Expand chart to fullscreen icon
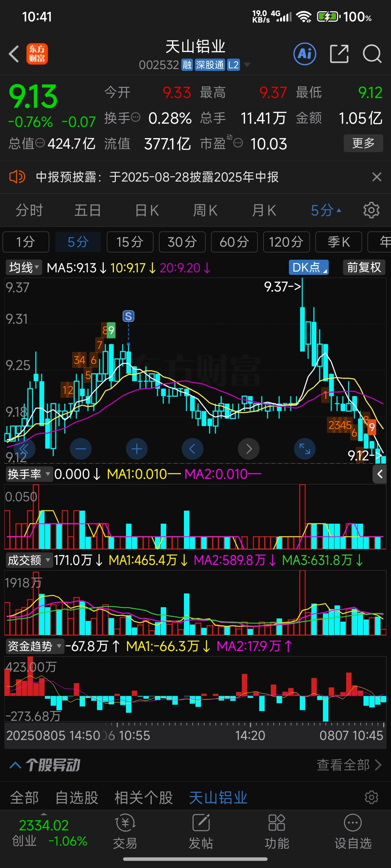 pos(305,449)
